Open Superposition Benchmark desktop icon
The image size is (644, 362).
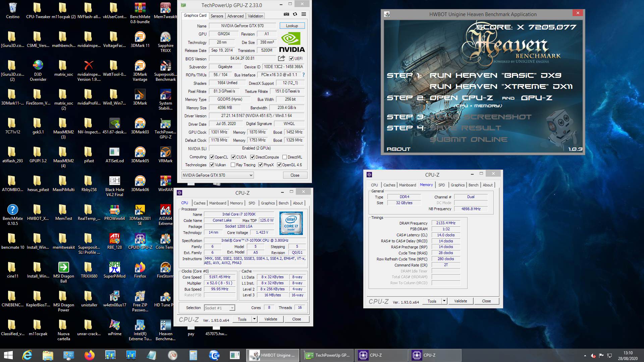tap(165, 71)
